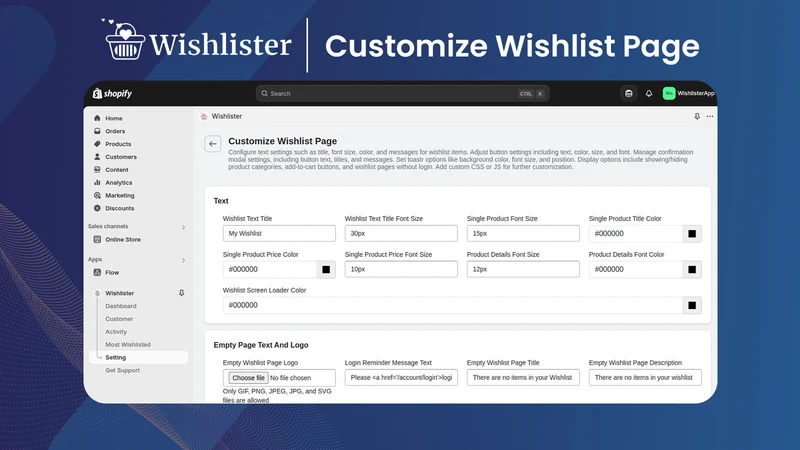Open Customer under Wishlister
Viewport: 800px width, 450px height.
coord(119,319)
